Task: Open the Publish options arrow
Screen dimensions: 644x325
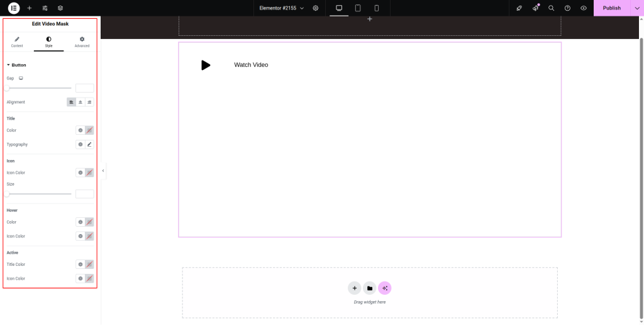Action: pos(637,8)
